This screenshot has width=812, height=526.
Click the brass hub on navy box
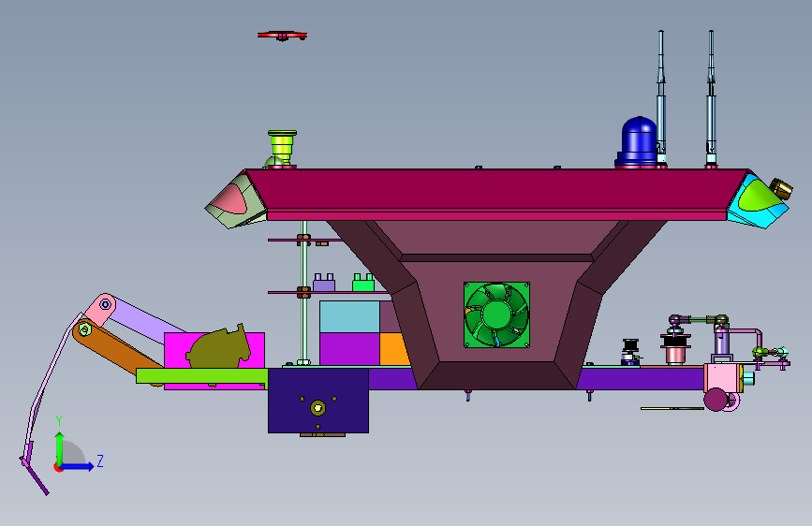[318, 408]
